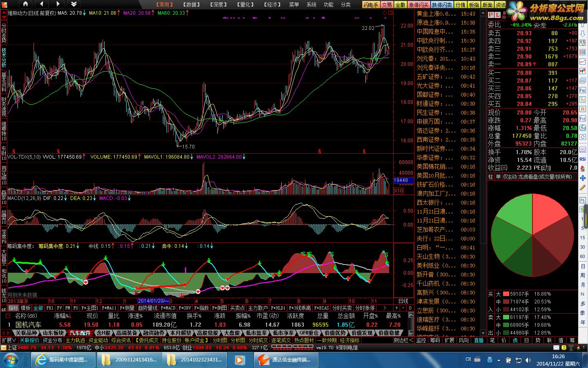Click the red dollar sign icon
This screenshot has height=368, width=588.
583,168
